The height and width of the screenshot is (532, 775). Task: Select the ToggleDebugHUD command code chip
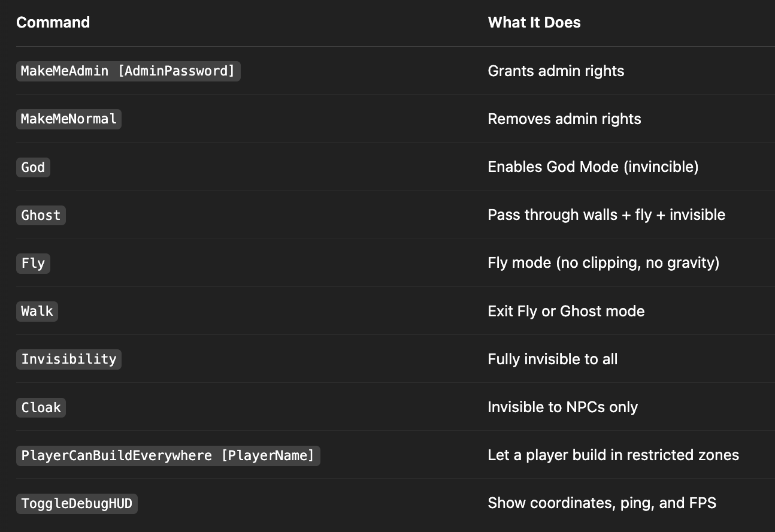pos(77,503)
